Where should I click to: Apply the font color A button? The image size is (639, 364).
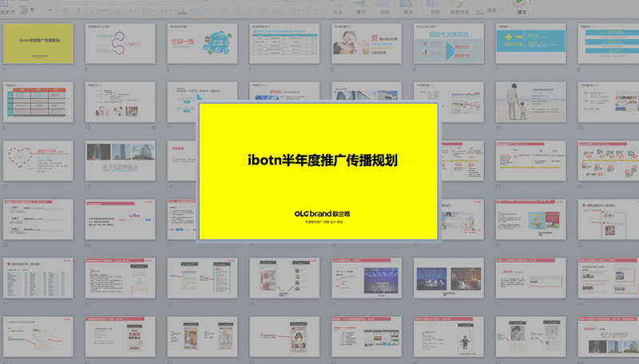[x=182, y=10]
